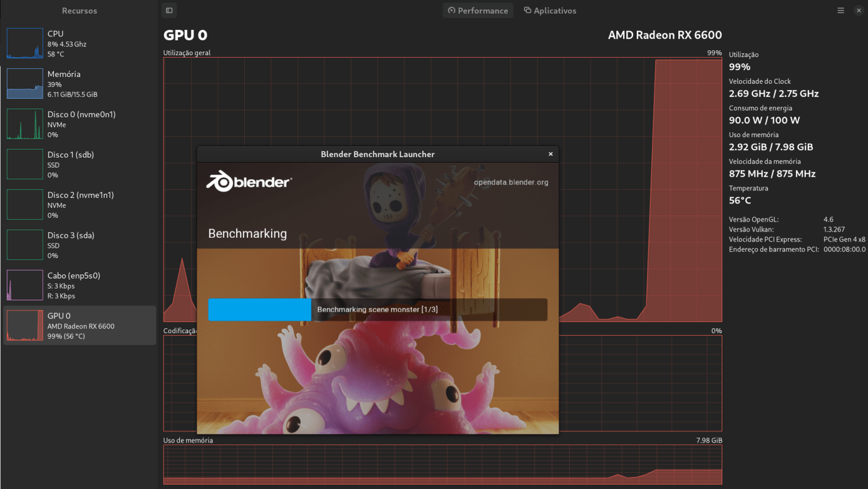Image resolution: width=868 pixels, height=489 pixels.
Task: Close the Blender Benchmark Launcher dialog
Action: click(550, 154)
